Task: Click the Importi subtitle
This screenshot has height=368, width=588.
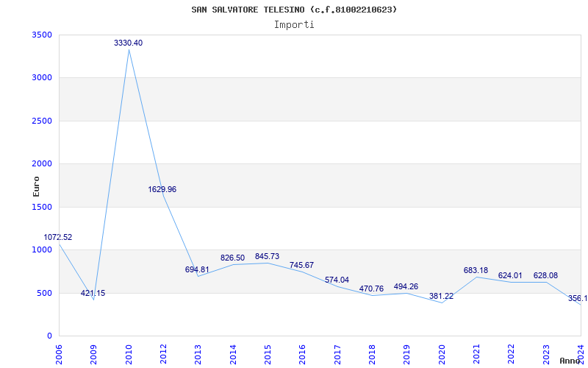Action: coord(294,25)
